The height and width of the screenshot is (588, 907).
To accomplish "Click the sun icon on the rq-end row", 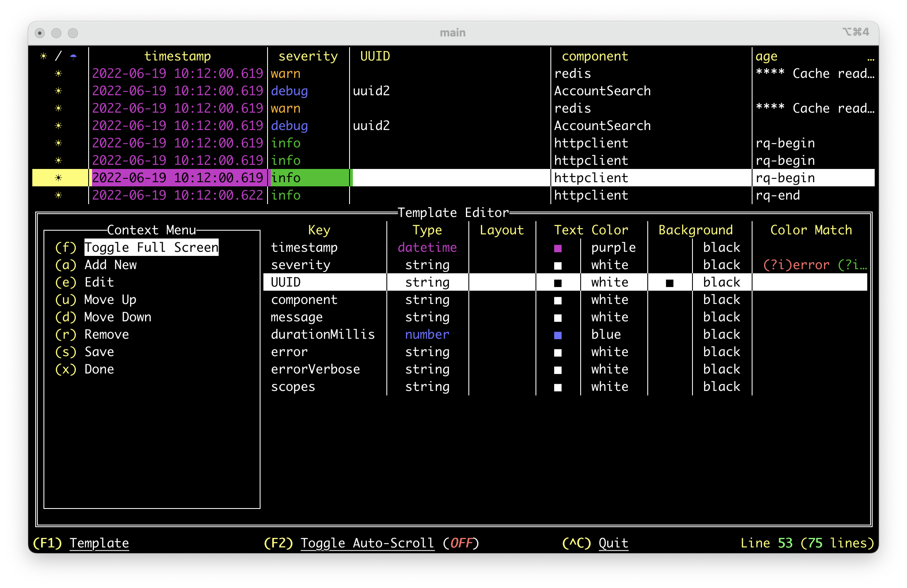I will click(x=58, y=195).
